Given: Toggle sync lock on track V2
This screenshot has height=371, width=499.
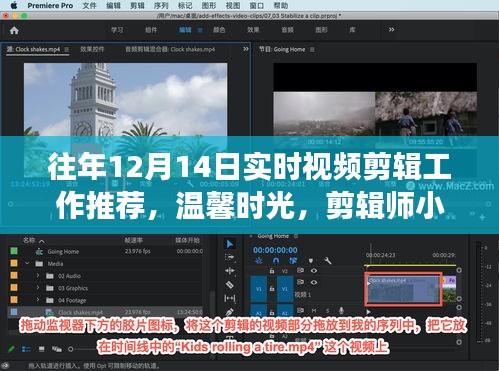Looking at the screenshot, I should click(x=300, y=270).
